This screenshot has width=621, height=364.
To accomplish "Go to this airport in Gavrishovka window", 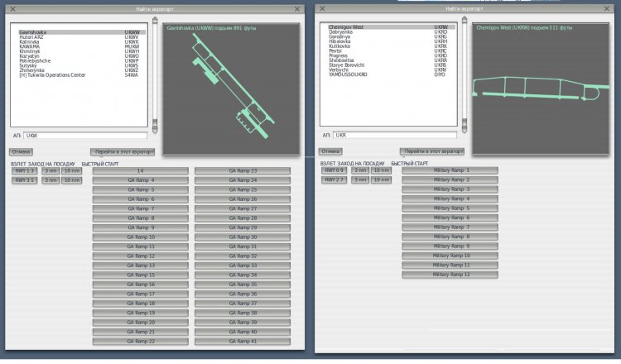I will coord(123,152).
